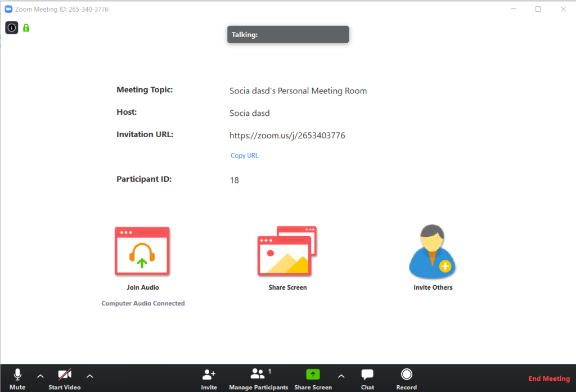The image size is (576, 392).
Task: Click the Invite Others person icon
Action: pyautogui.click(x=433, y=251)
